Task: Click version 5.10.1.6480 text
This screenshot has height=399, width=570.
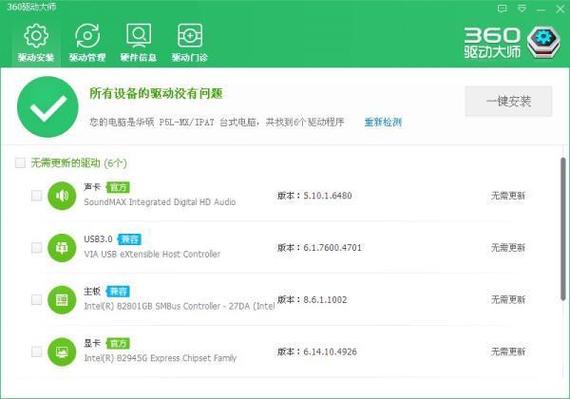Action: point(328,196)
